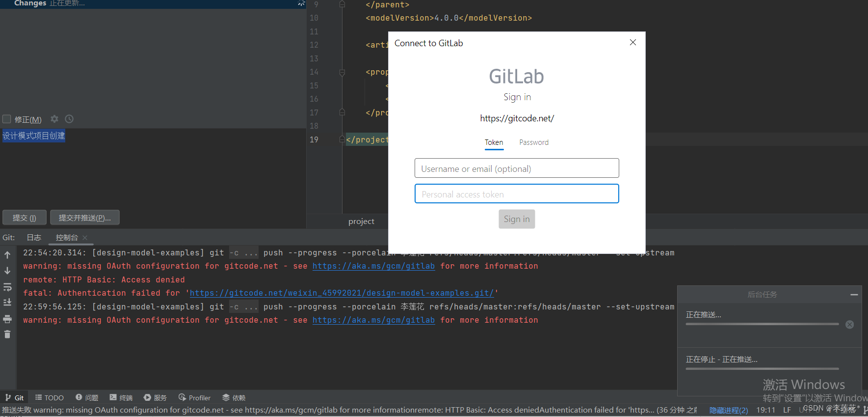Click the Username or email field
The height and width of the screenshot is (417, 868).
(x=517, y=168)
